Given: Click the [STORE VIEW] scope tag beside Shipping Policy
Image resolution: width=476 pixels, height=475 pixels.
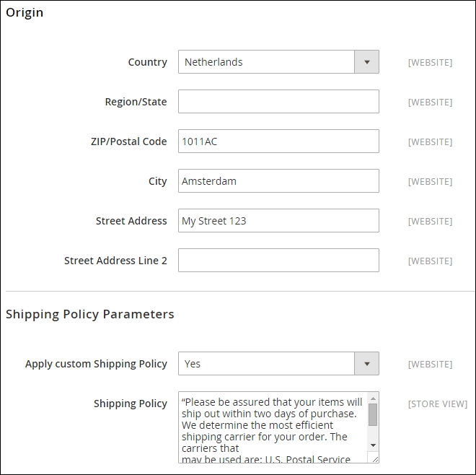Looking at the screenshot, I should [437, 404].
